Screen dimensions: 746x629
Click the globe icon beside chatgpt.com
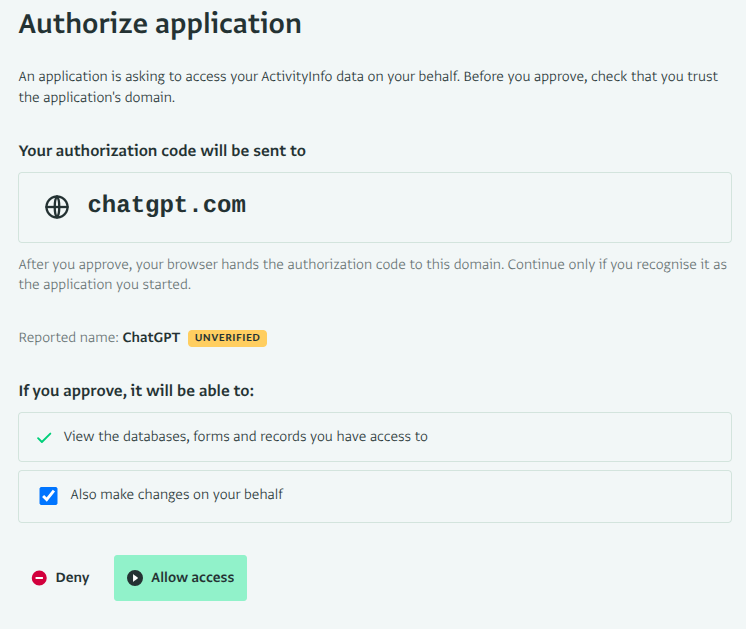(x=57, y=207)
